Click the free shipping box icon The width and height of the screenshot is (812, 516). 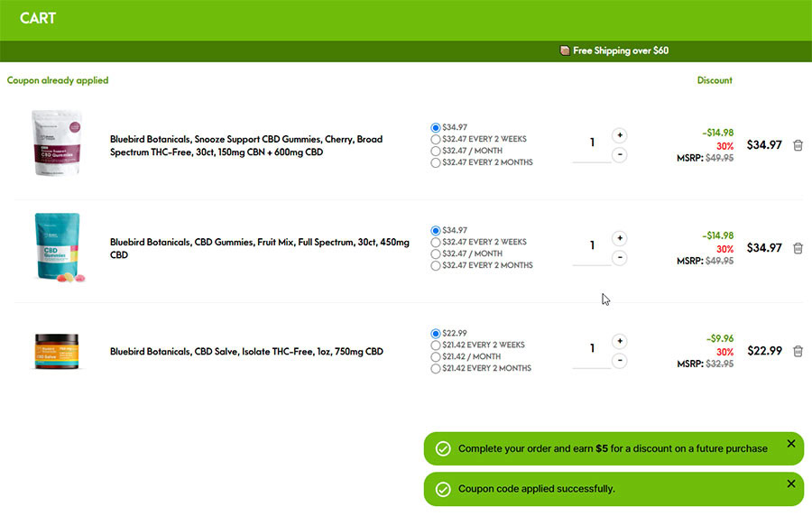tap(565, 51)
